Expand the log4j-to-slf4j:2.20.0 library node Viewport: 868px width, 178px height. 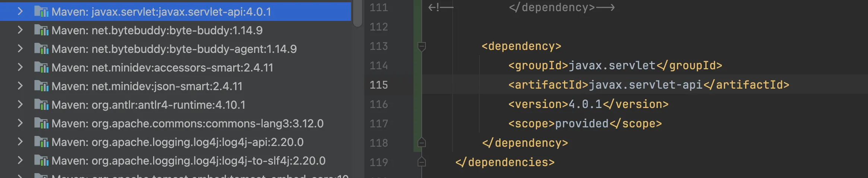click(20, 160)
